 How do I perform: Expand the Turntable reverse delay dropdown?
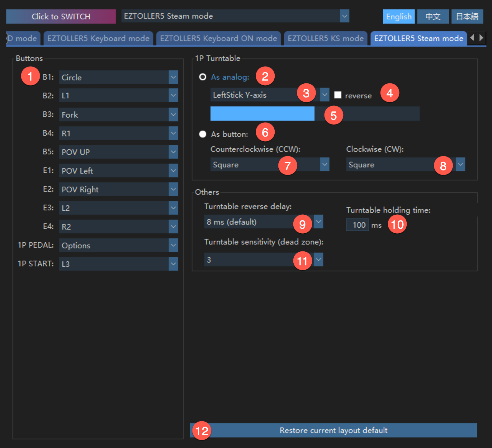263,222
